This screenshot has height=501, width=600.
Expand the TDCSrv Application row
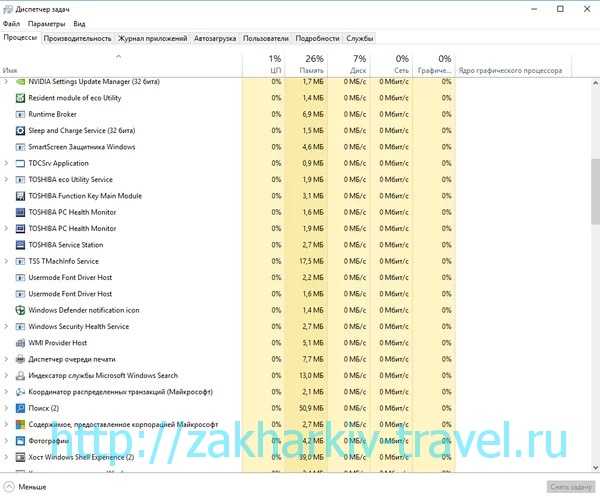pos(6,163)
